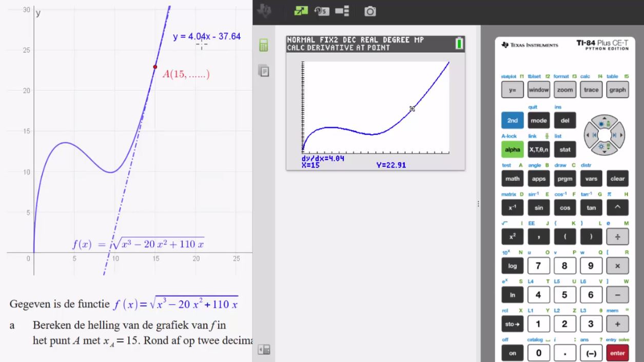Toggle the green alpha key

pos(512,150)
